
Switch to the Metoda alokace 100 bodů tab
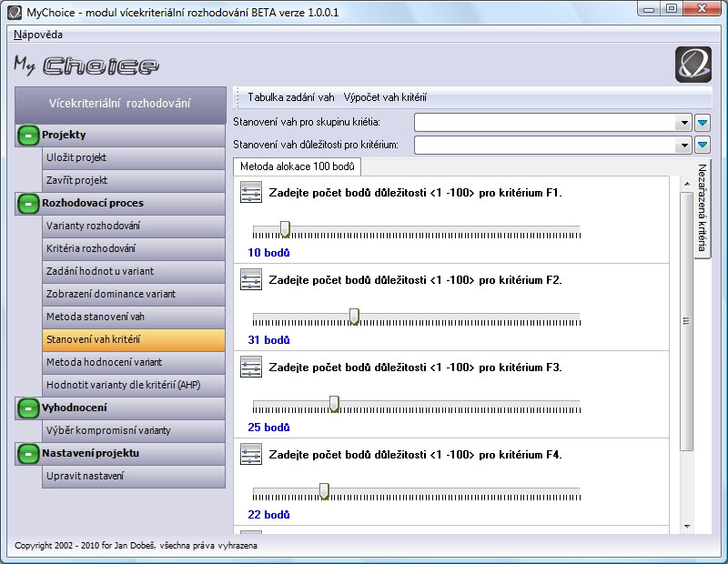point(298,166)
